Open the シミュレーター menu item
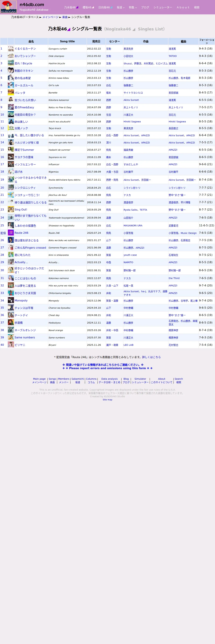This screenshot has width=215, height=644. (163, 8)
